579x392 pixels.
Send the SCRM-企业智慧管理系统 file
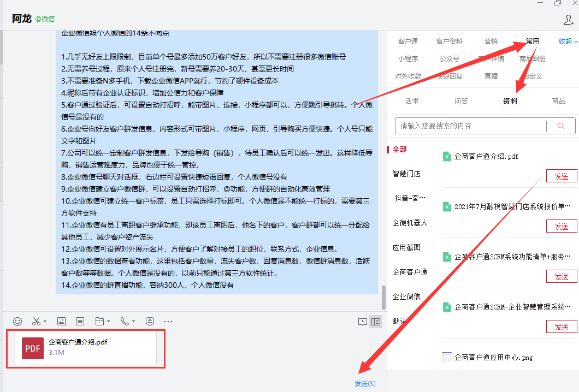(x=562, y=327)
